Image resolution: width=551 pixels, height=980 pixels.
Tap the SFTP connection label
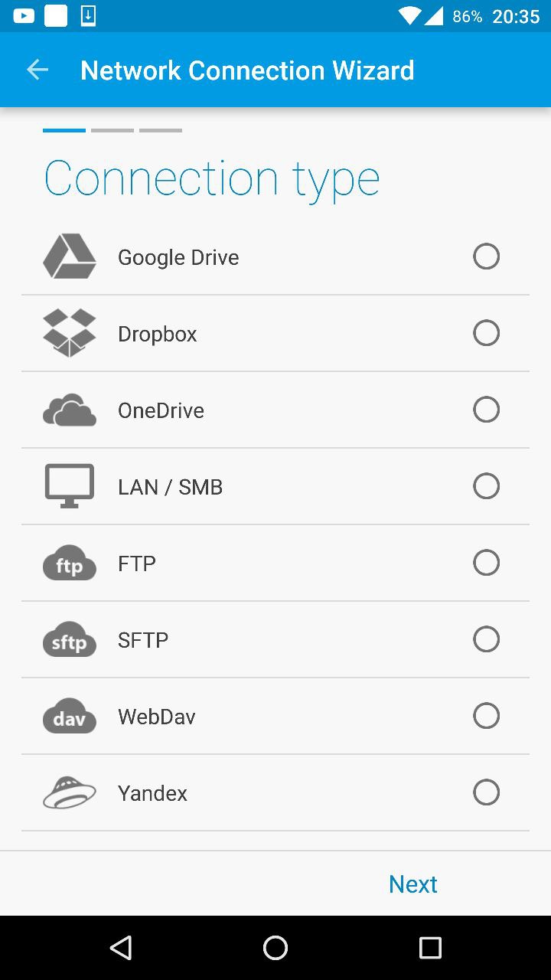143,640
